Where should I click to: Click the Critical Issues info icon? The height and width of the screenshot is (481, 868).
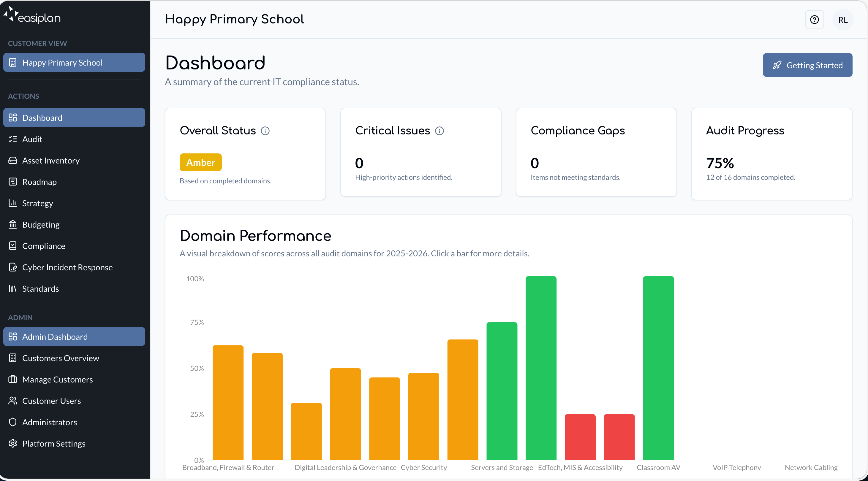pyautogui.click(x=439, y=131)
